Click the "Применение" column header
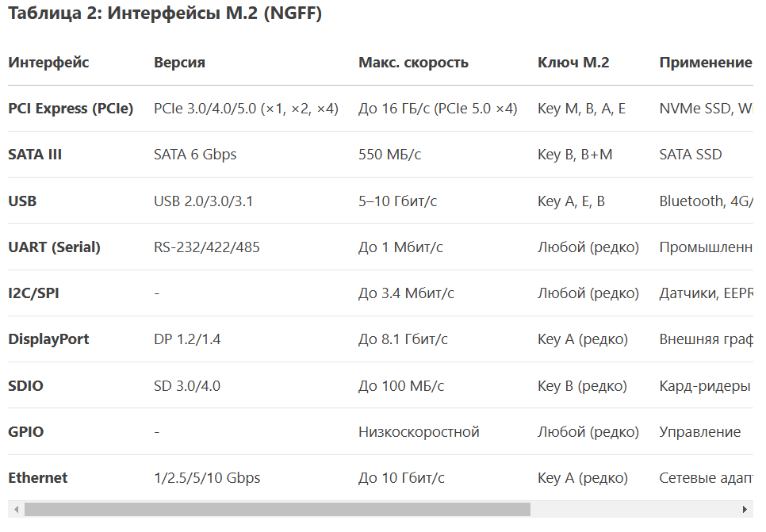766x532 pixels. [705, 63]
